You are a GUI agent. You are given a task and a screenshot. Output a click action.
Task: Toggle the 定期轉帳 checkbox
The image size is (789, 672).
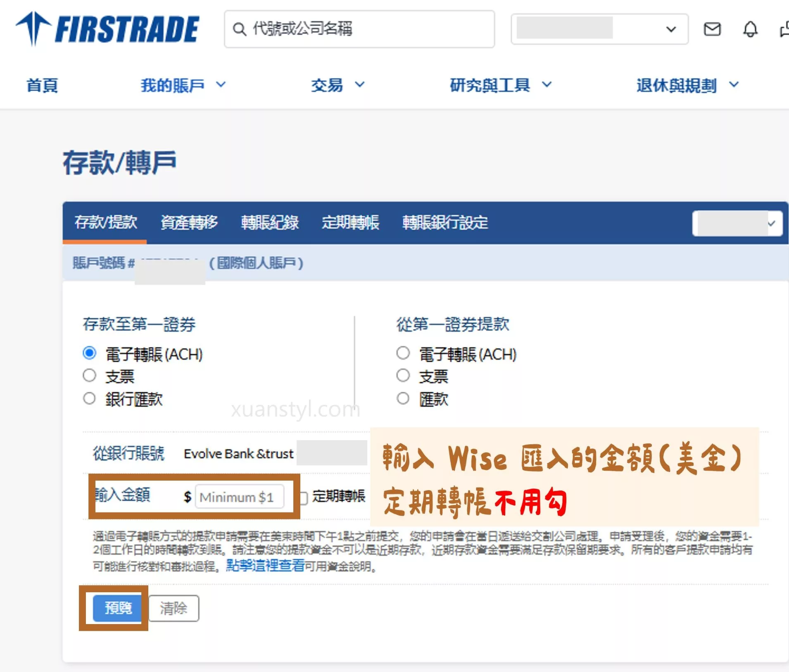(304, 498)
